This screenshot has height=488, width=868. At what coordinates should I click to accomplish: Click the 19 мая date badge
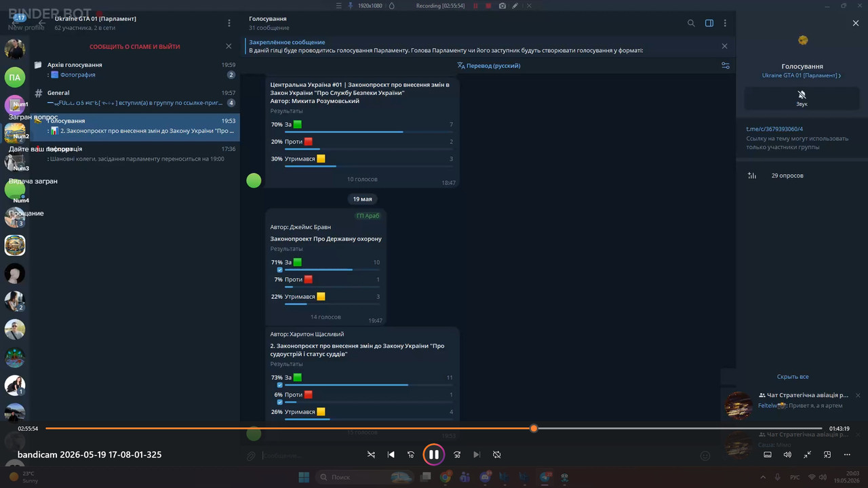pyautogui.click(x=363, y=199)
